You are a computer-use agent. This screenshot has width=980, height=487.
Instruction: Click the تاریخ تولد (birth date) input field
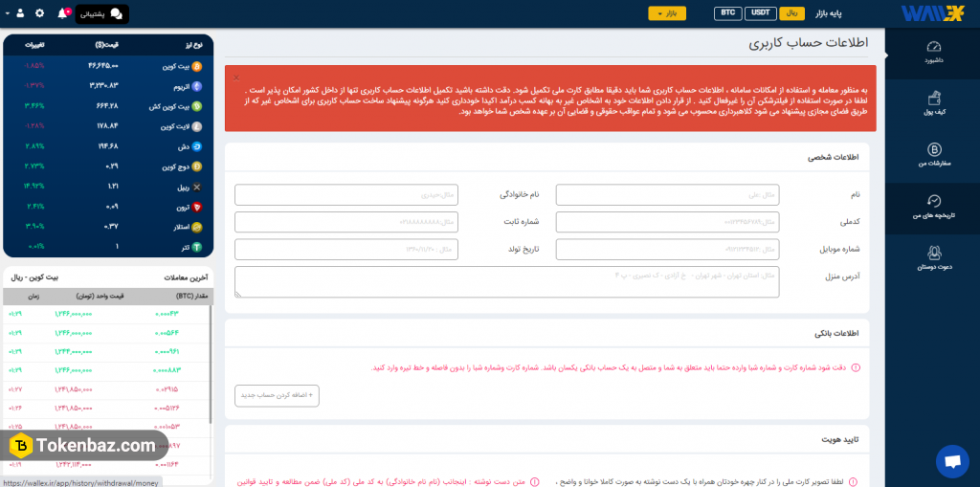pos(346,250)
